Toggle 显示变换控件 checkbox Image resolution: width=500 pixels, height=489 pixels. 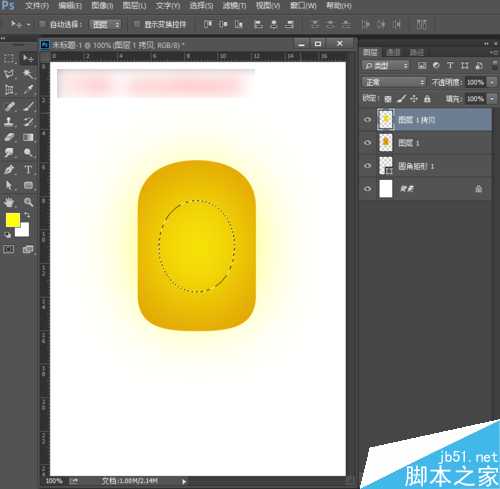point(136,24)
